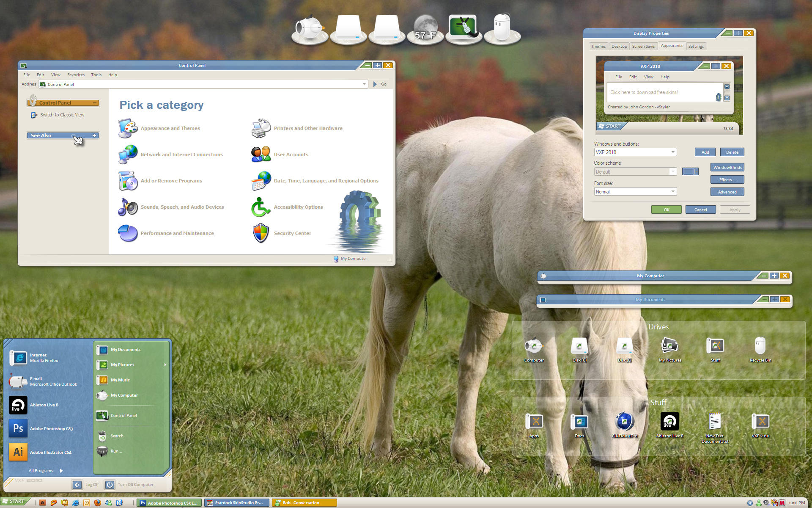Click preview scrollbar down arrow
The width and height of the screenshot is (812, 508).
[727, 98]
